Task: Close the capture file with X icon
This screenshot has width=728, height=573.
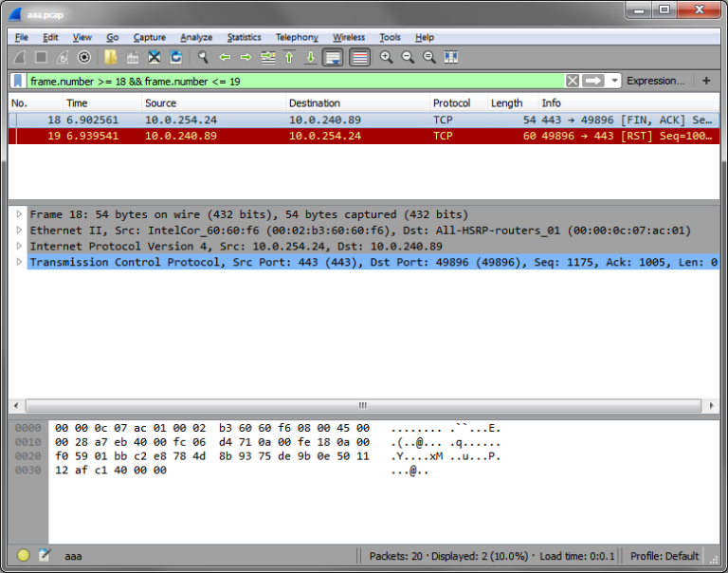Action: [x=155, y=57]
